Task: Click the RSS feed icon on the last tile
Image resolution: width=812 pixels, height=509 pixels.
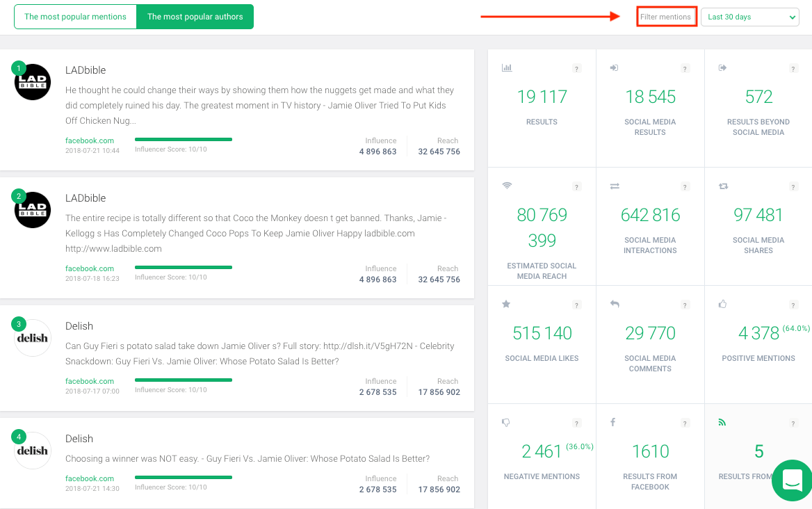Action: tap(722, 422)
